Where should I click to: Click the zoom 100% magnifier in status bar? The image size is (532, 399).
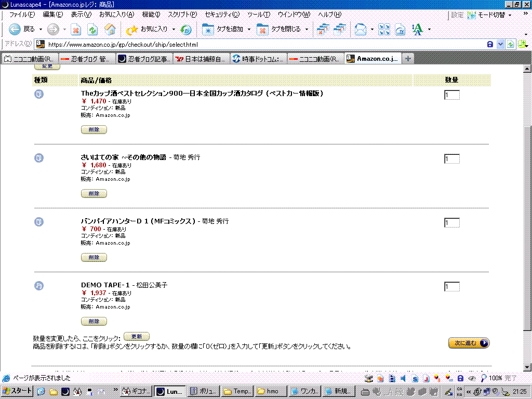(x=491, y=378)
